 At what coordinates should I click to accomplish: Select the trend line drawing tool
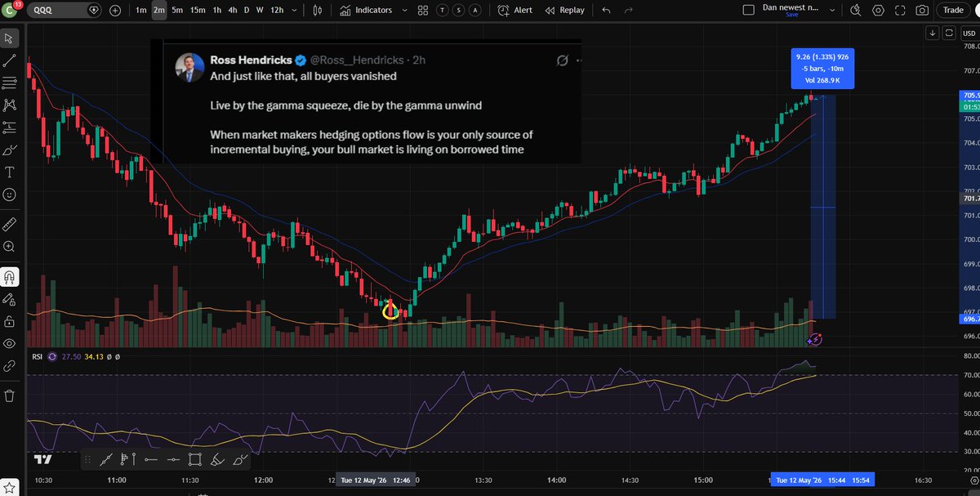coord(9,60)
